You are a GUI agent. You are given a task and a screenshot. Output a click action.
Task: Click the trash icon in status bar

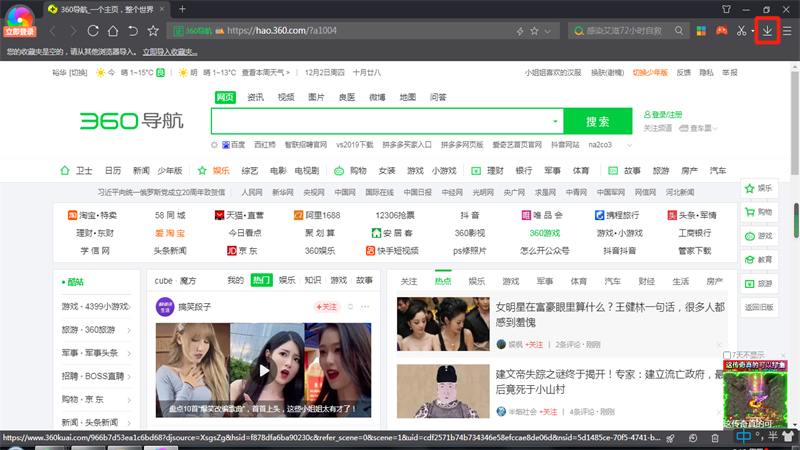pos(715,438)
